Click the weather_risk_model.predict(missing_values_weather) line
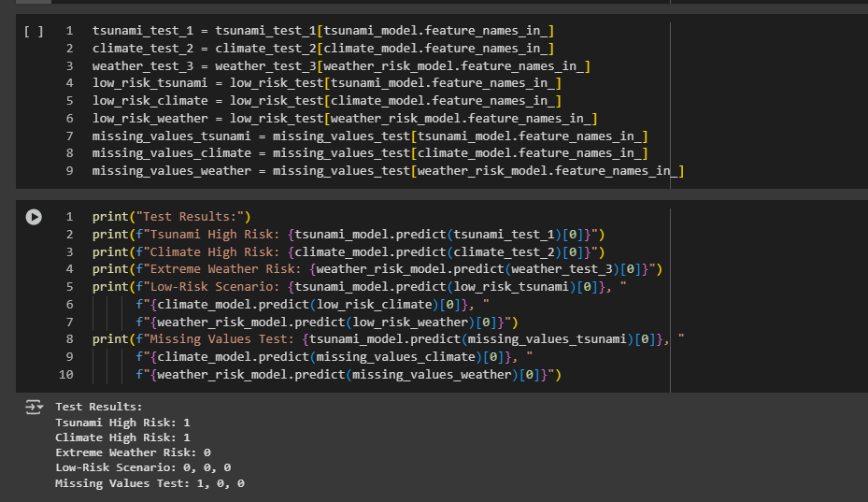The height and width of the screenshot is (502, 868). pyautogui.click(x=349, y=375)
